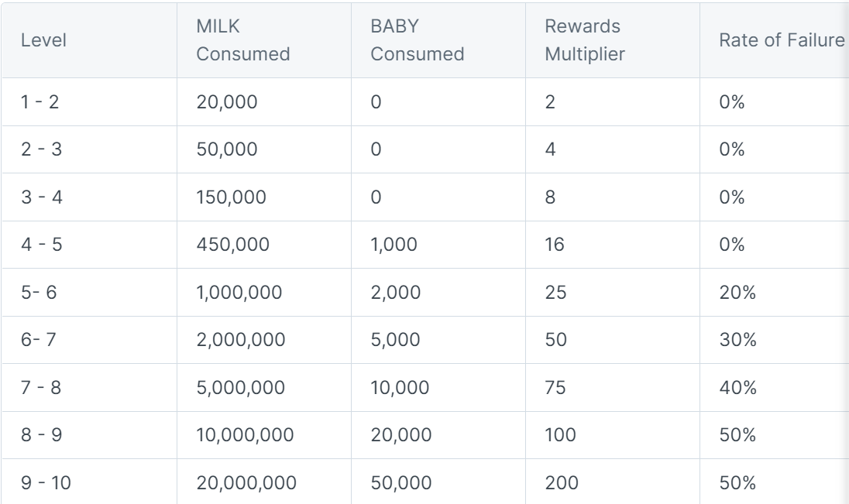Click the Level column header
The image size is (849, 504).
pyautogui.click(x=43, y=41)
